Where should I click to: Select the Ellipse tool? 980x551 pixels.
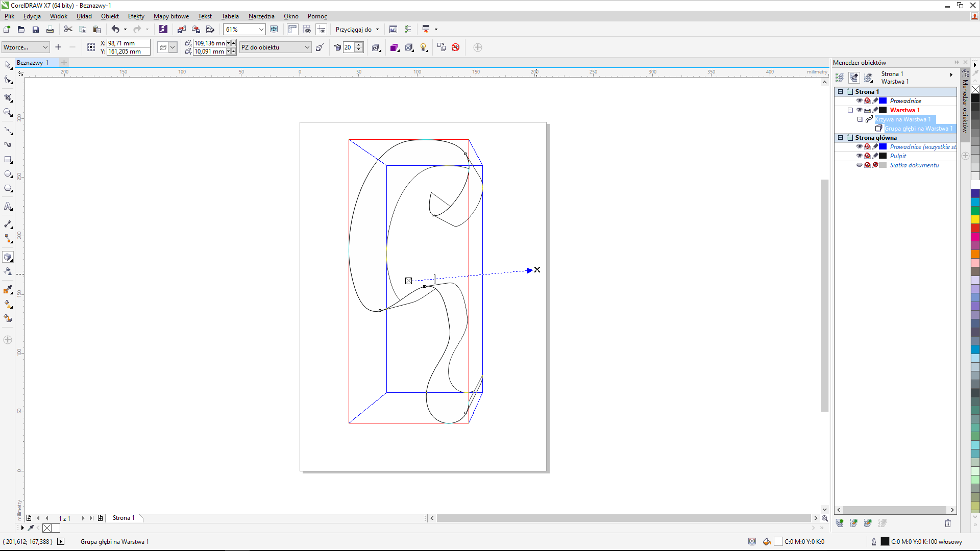pyautogui.click(x=8, y=174)
